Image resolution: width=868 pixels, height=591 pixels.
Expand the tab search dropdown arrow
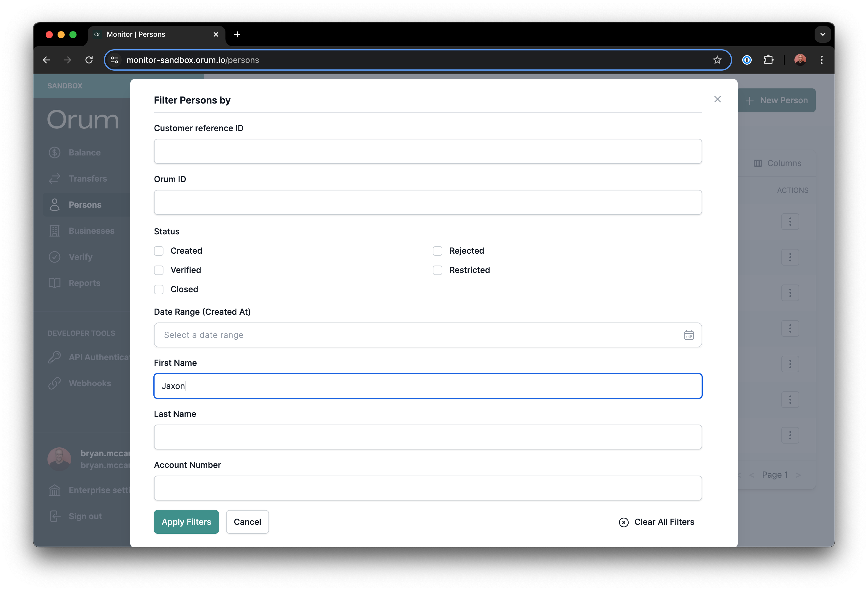coord(822,34)
